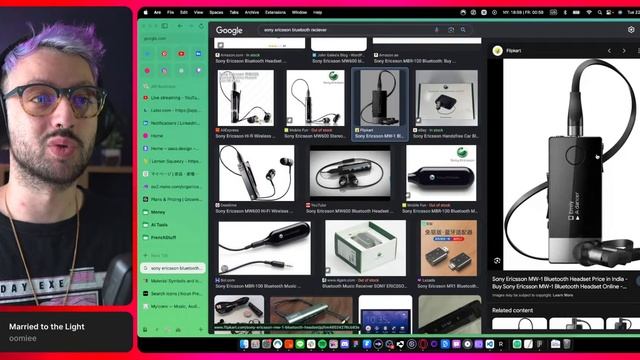The image size is (640, 360).
Task: Open Finder from the Dock
Action: coord(244,344)
